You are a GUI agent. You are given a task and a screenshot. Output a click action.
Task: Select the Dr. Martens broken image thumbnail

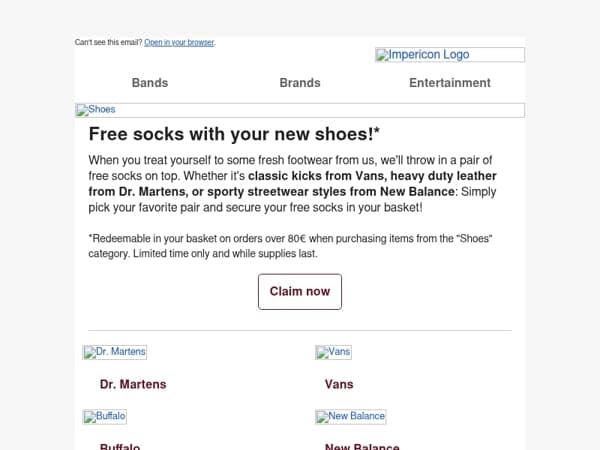coord(114,352)
